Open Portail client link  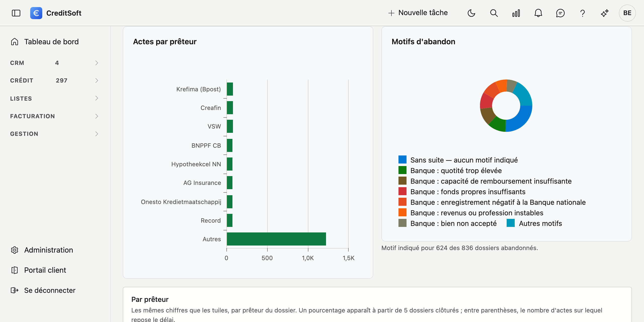click(45, 270)
